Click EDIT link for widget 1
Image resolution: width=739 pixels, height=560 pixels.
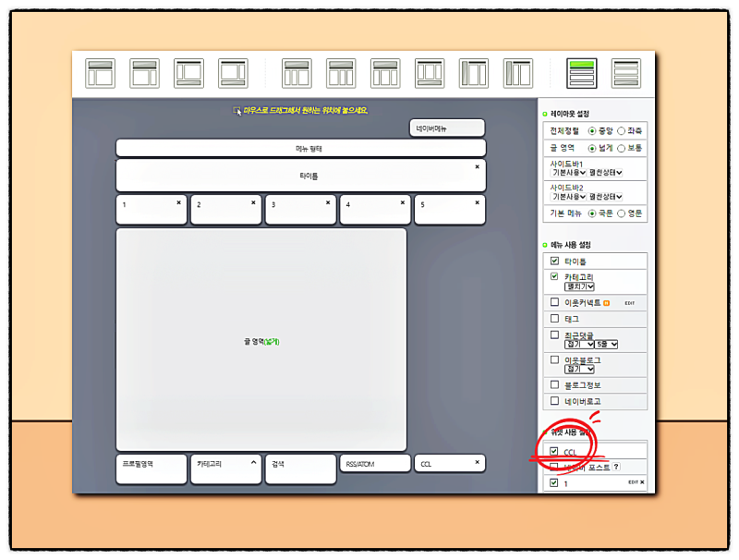pyautogui.click(x=633, y=482)
